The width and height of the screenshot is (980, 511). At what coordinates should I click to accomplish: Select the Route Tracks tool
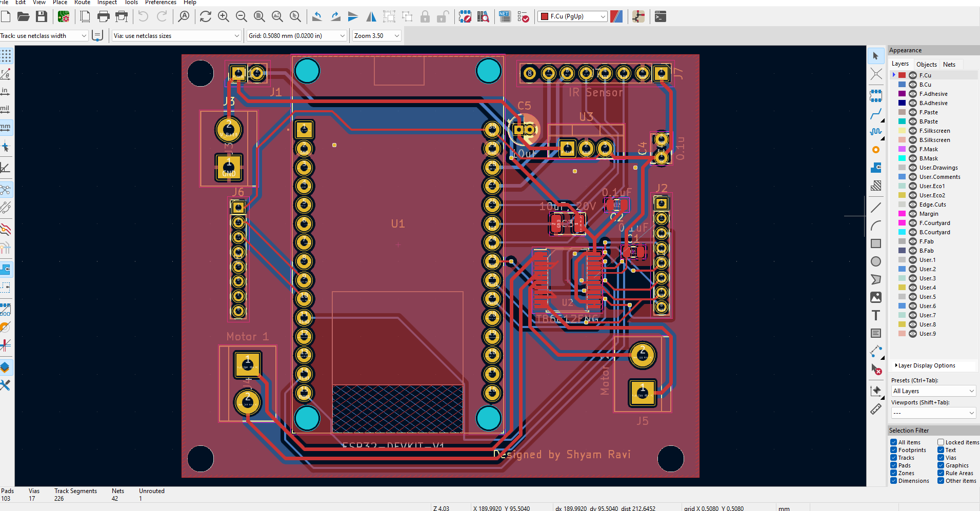(876, 115)
